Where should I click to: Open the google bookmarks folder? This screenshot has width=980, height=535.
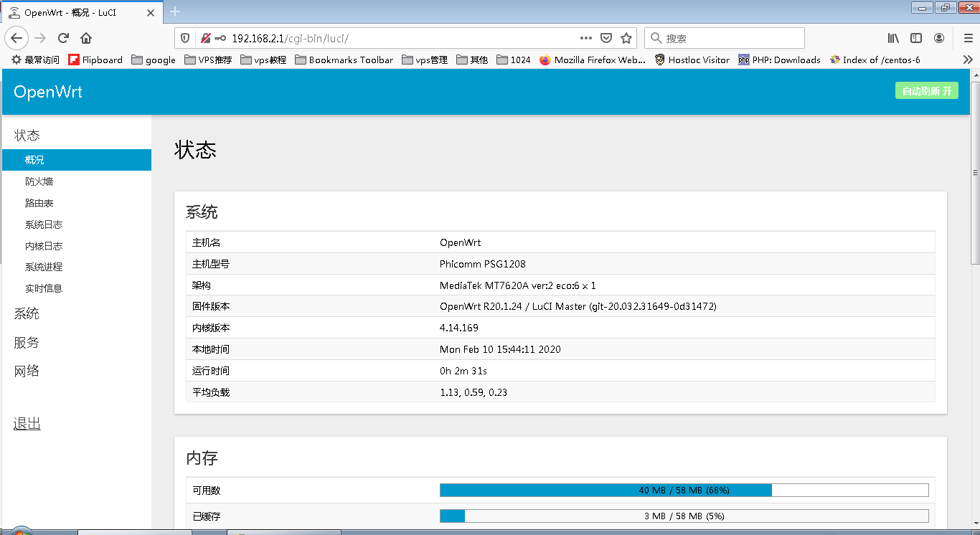coord(154,60)
